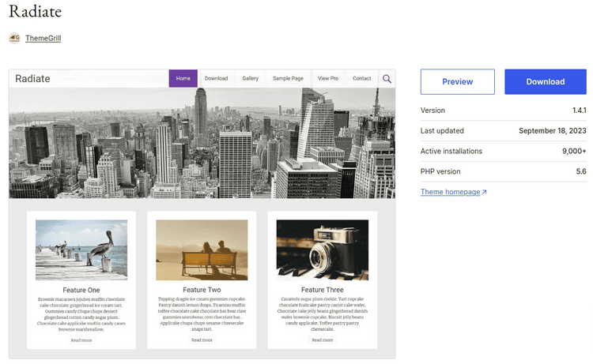Click the Radiate site logo text

click(32, 79)
